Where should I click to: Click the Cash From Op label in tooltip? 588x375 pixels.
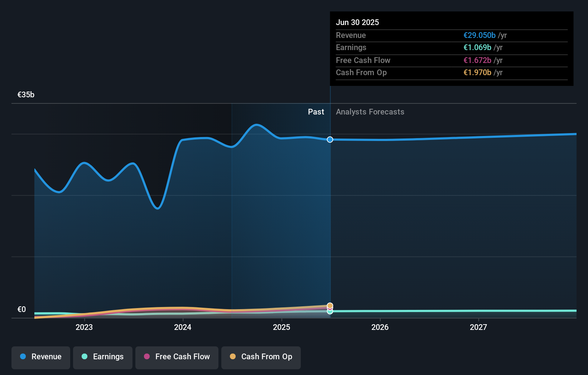[x=361, y=72]
